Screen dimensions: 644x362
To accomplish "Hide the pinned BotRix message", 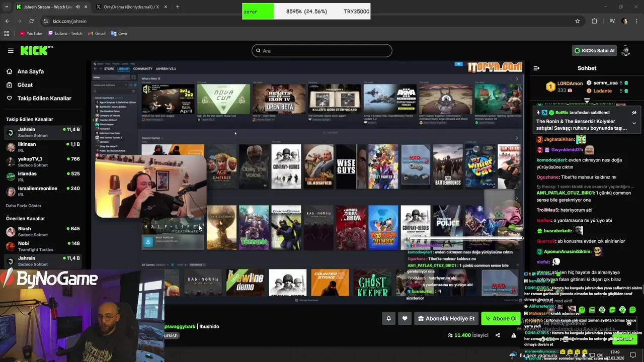I will click(x=634, y=113).
